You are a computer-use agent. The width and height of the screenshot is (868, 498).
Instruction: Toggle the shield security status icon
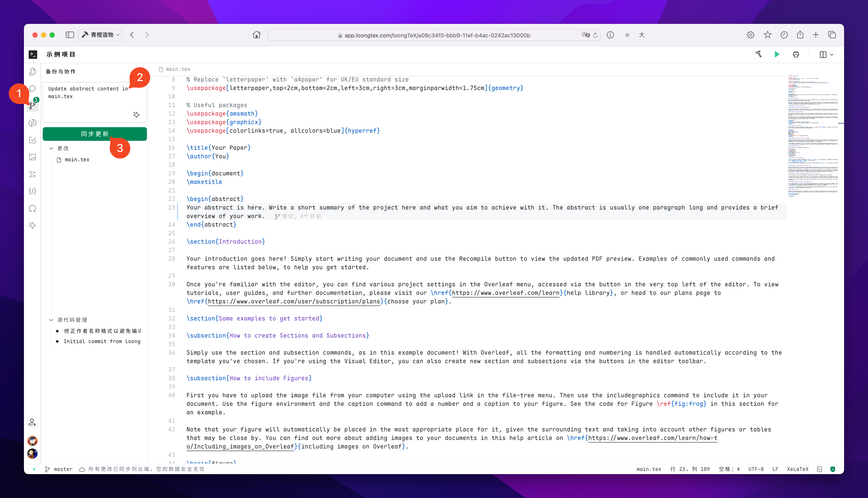pyautogui.click(x=833, y=469)
